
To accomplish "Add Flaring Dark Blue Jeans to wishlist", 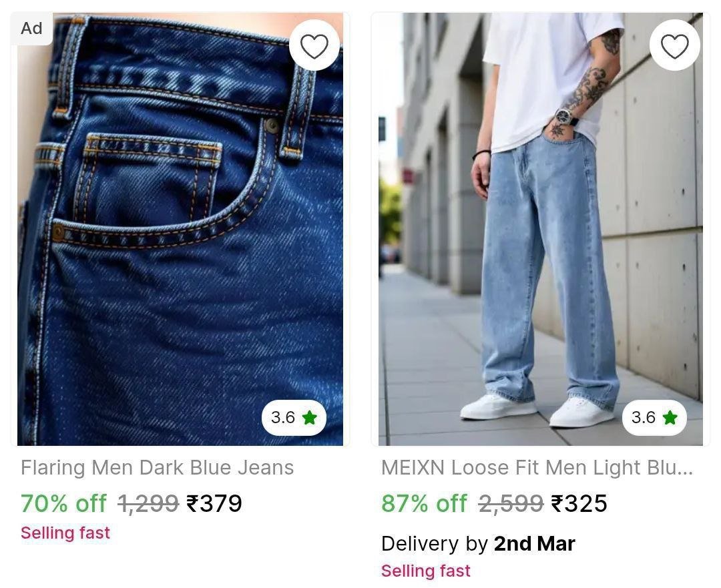I will tap(314, 45).
